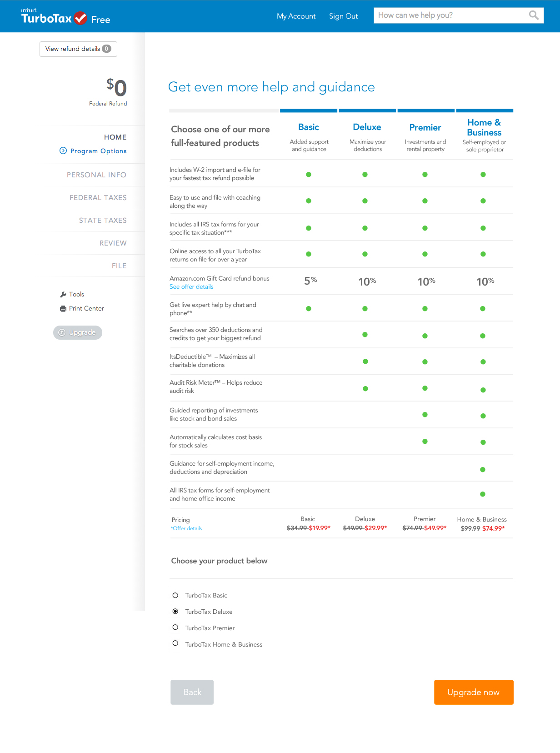Select the TurboTax Basic radio button
The height and width of the screenshot is (753, 560).
pos(175,596)
